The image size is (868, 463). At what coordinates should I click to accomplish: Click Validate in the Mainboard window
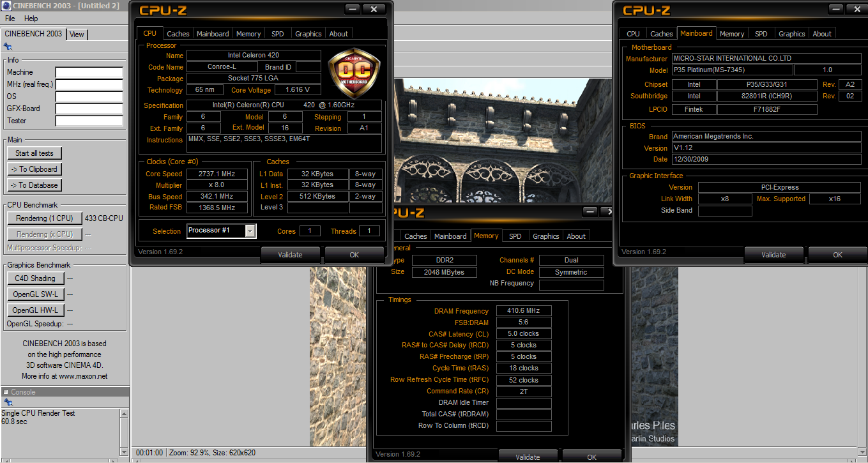[x=774, y=255]
